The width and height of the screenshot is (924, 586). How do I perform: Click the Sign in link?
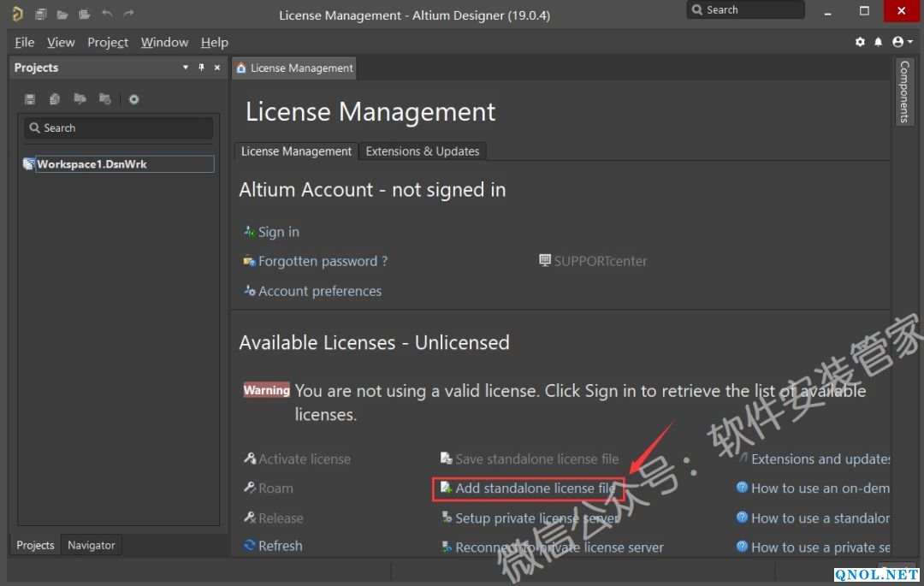pyautogui.click(x=278, y=232)
